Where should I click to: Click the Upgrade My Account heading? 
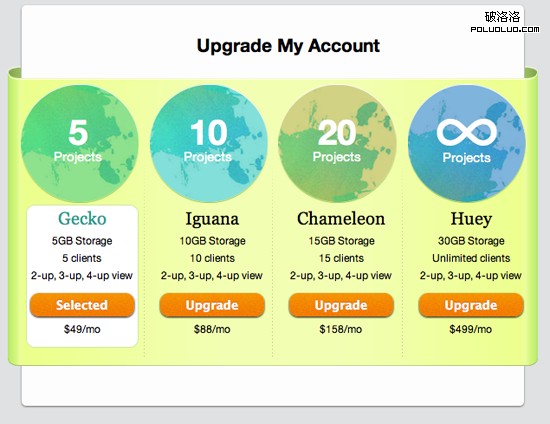288,46
